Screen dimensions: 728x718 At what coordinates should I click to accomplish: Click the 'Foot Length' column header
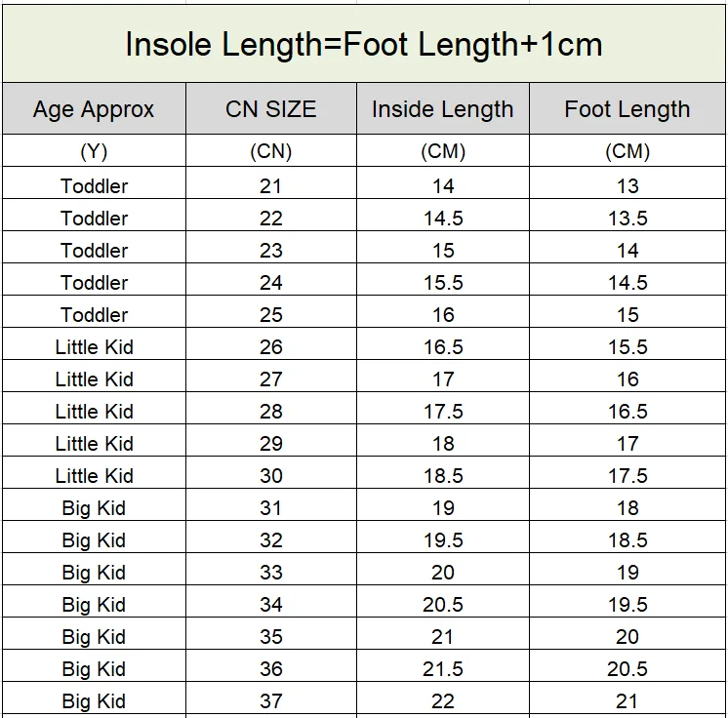(627, 109)
